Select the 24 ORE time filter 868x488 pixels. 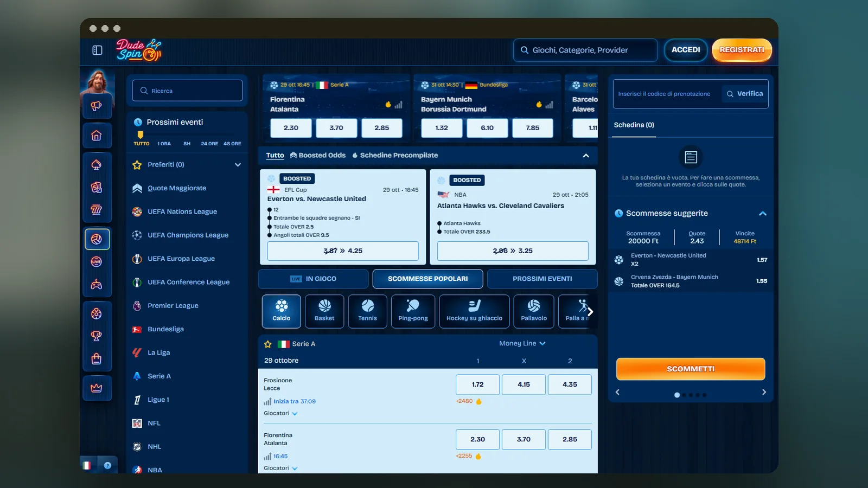(x=209, y=144)
